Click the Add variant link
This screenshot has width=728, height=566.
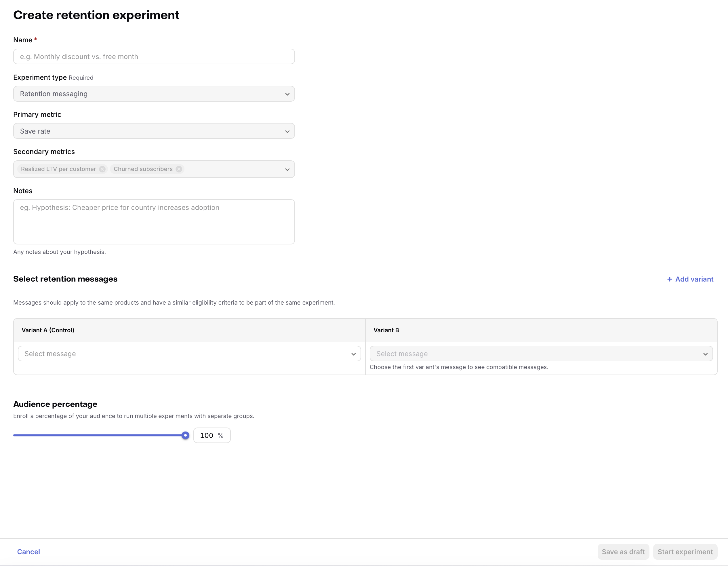click(690, 279)
